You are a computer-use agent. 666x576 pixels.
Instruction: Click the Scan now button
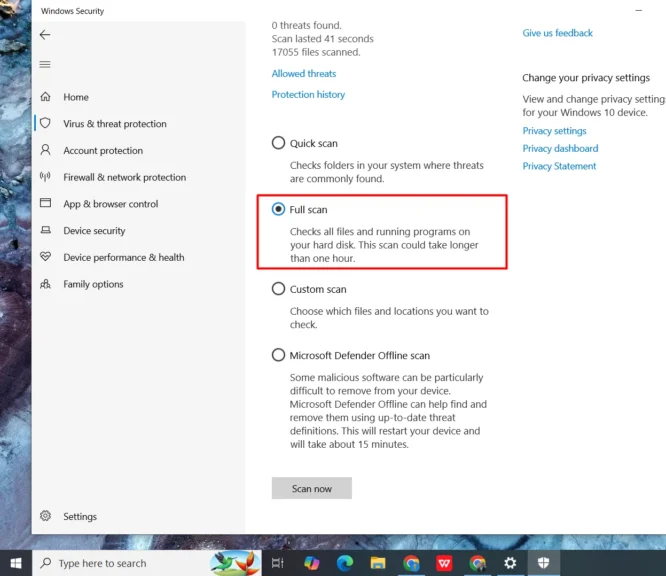[312, 488]
